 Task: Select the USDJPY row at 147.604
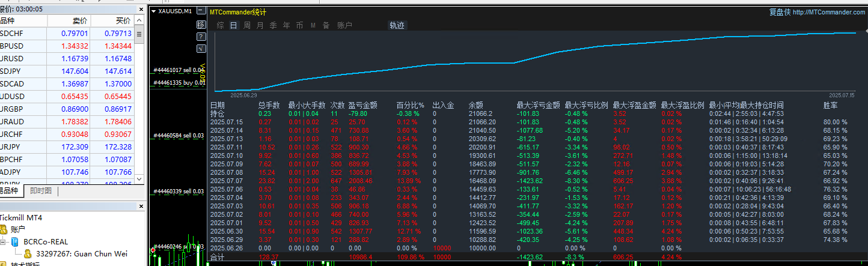67,71
